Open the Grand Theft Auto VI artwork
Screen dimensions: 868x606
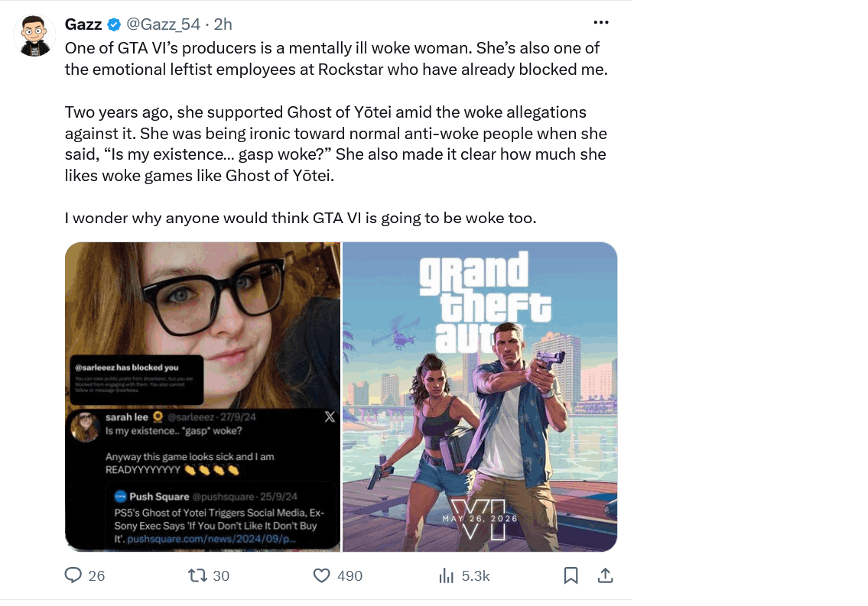(x=480, y=397)
